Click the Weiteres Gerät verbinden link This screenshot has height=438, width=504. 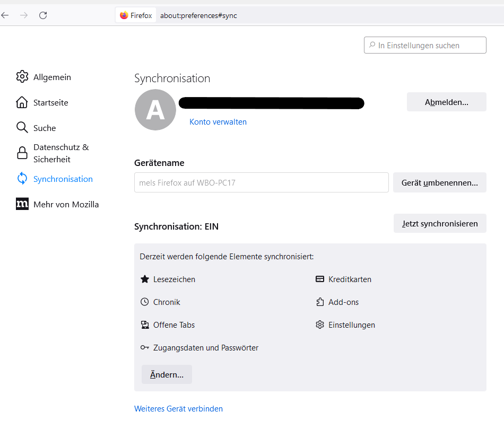click(178, 409)
